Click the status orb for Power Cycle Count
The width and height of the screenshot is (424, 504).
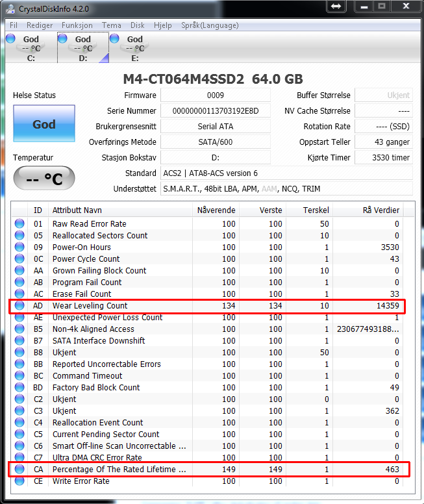tap(19, 258)
